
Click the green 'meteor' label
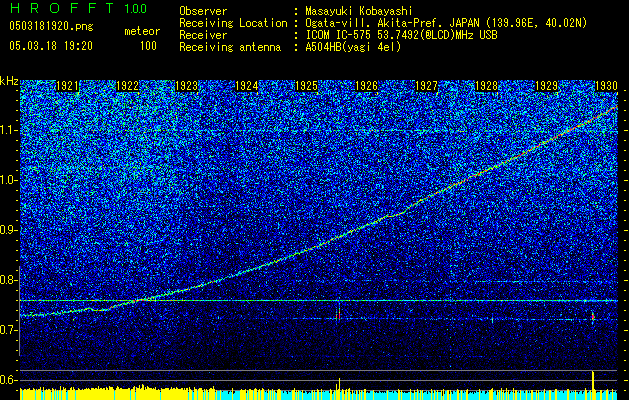[142, 31]
